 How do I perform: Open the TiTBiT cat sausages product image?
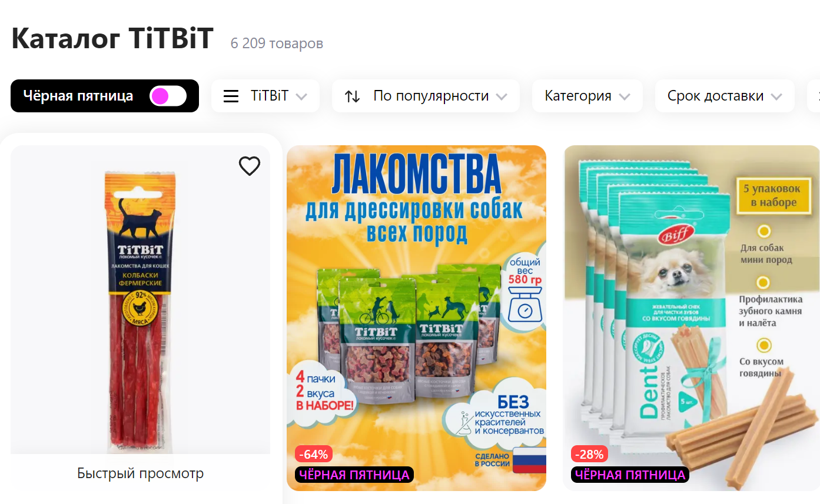click(140, 300)
